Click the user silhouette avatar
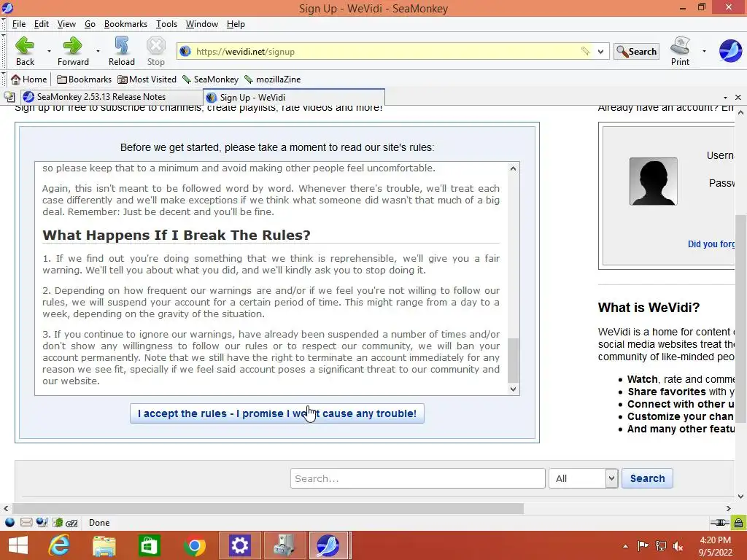Screen dimensions: 747x560 click(653, 182)
